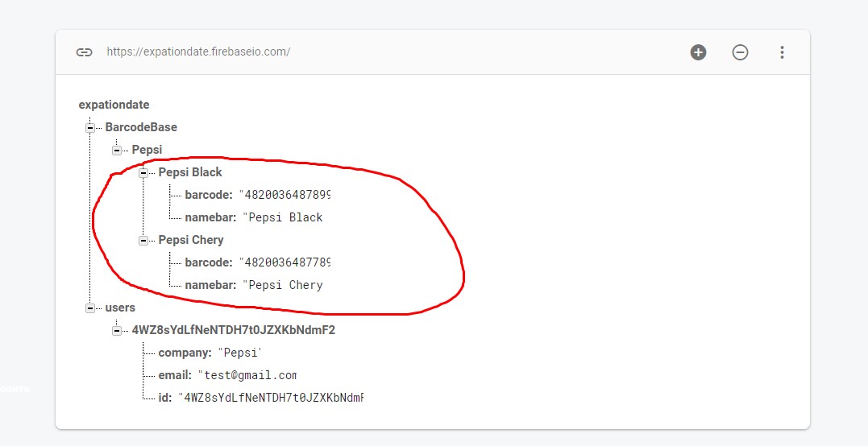868x446 pixels.
Task: Select the BarcodeBase key label
Action: point(141,127)
